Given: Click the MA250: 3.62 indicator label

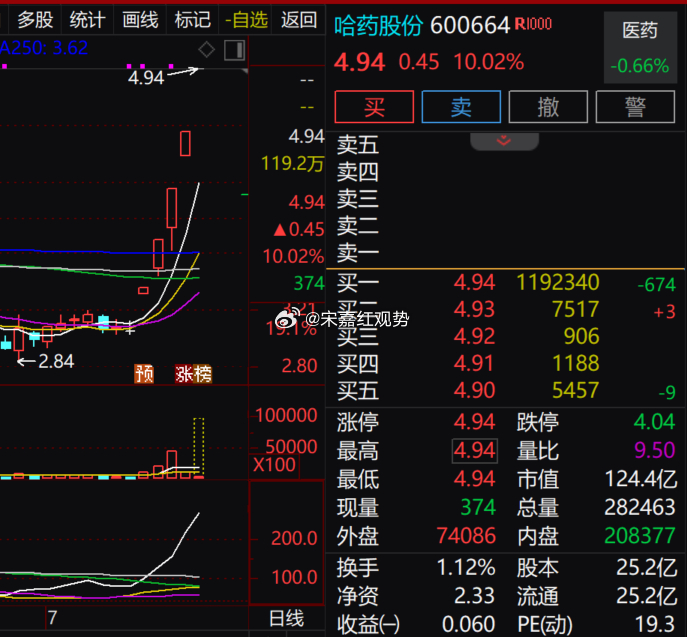Looking at the screenshot, I should pyautogui.click(x=44, y=48).
